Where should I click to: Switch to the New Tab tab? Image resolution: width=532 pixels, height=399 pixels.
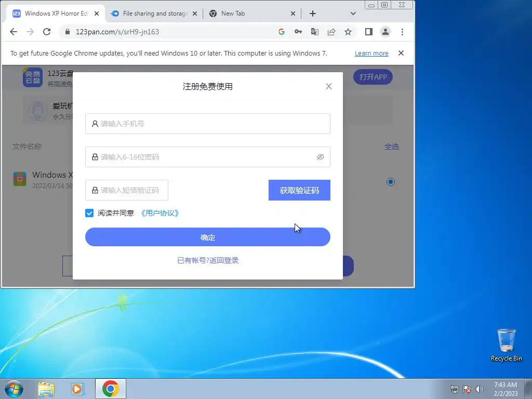coord(251,14)
